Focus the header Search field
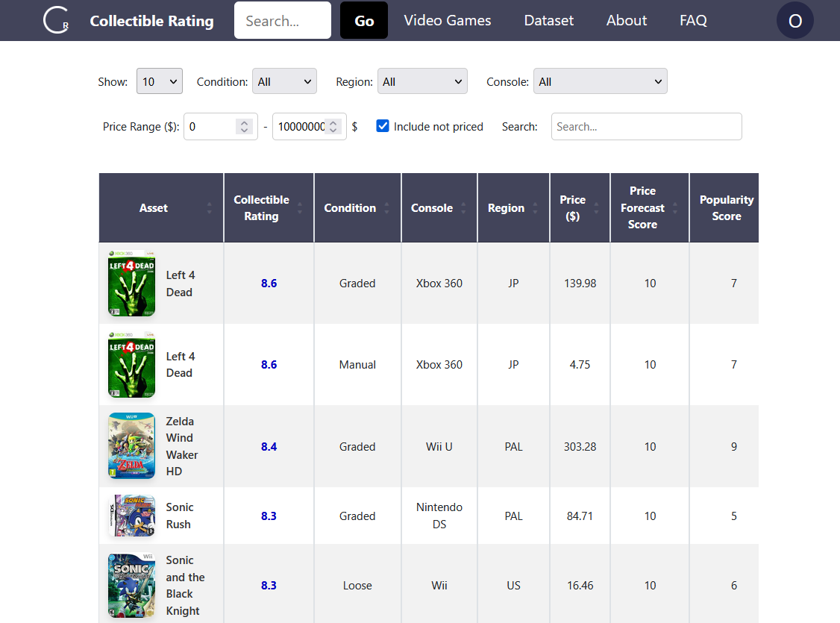 tap(282, 20)
